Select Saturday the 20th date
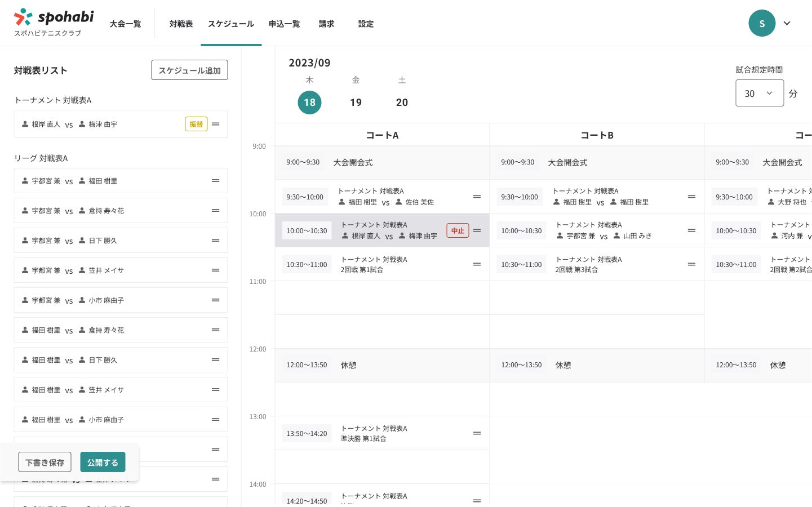 click(402, 102)
